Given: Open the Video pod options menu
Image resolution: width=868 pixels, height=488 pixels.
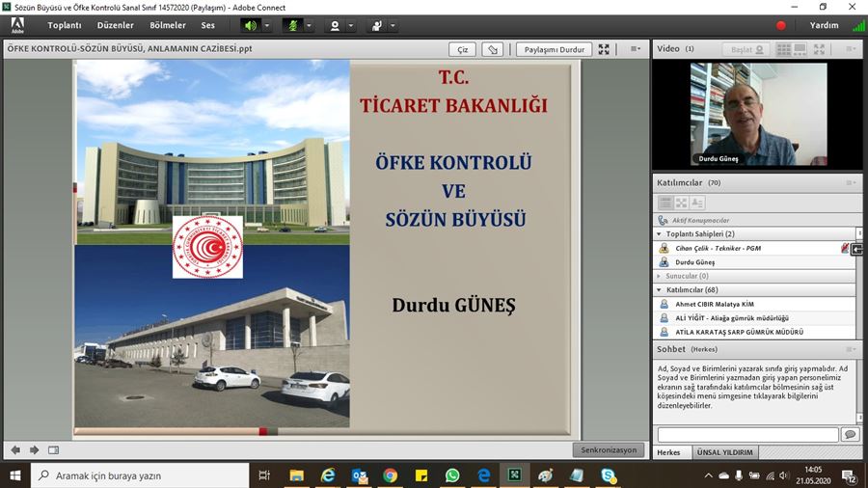Looking at the screenshot, I should tap(851, 49).
